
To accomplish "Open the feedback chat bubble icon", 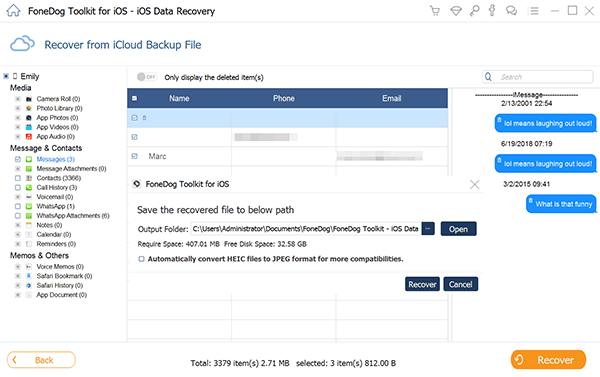I will pos(511,11).
